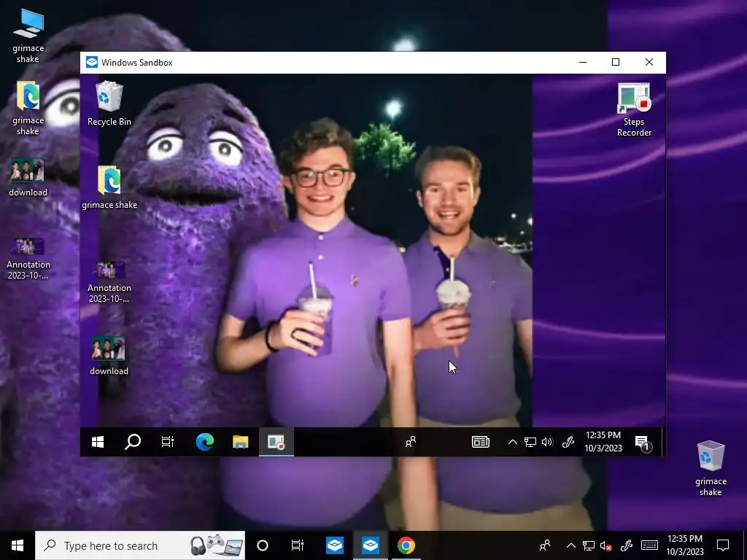Select the download image on the host desktop
The width and height of the screenshot is (747, 560).
click(x=28, y=177)
